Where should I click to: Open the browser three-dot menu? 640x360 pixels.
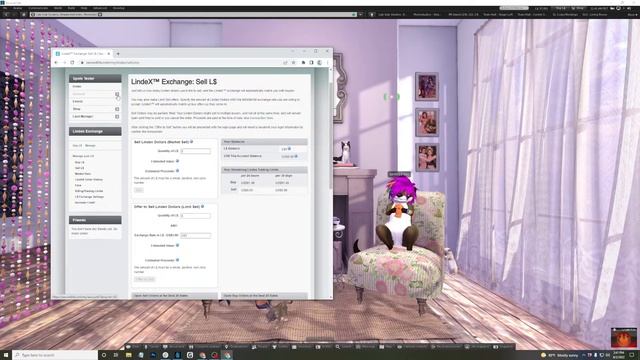click(327, 62)
